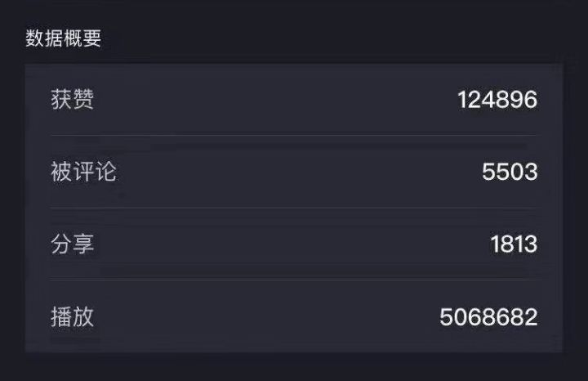588x381 pixels.
Task: Click empty middle space of 被评论 row
Action: pos(294,172)
